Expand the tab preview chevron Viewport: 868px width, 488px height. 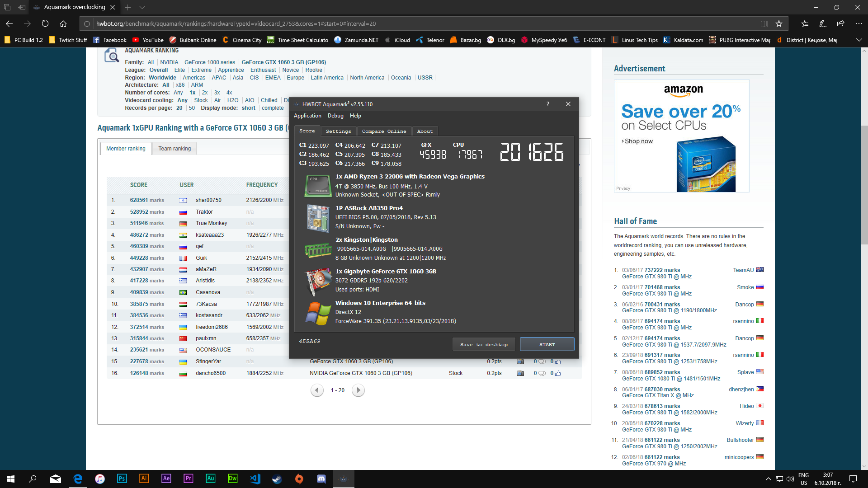click(142, 7)
